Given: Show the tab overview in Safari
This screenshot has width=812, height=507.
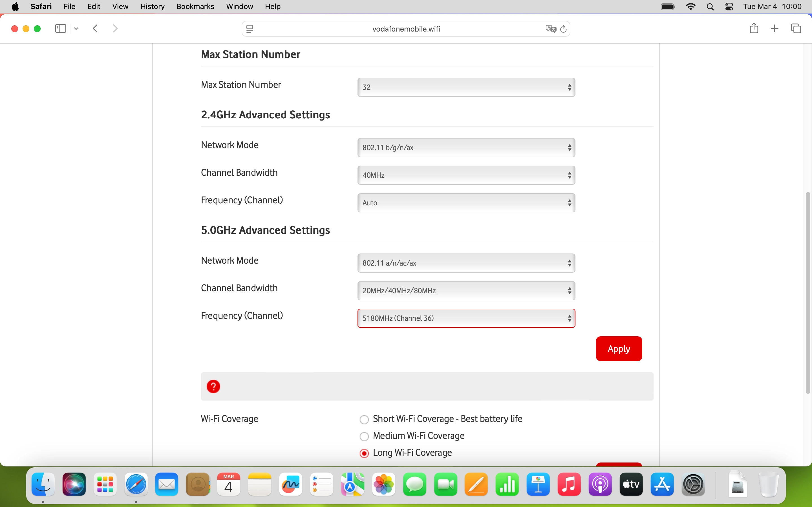Looking at the screenshot, I should (x=796, y=28).
